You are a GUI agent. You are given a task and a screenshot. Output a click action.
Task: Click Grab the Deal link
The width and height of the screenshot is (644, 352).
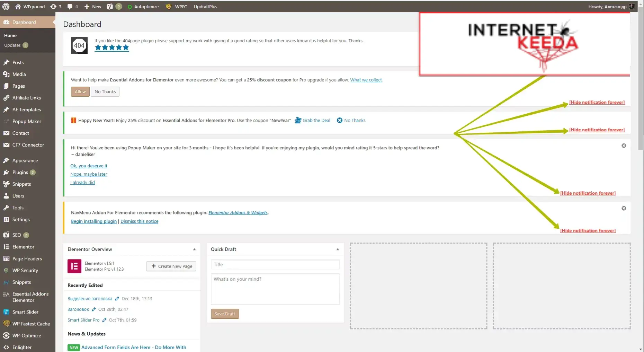312,120
